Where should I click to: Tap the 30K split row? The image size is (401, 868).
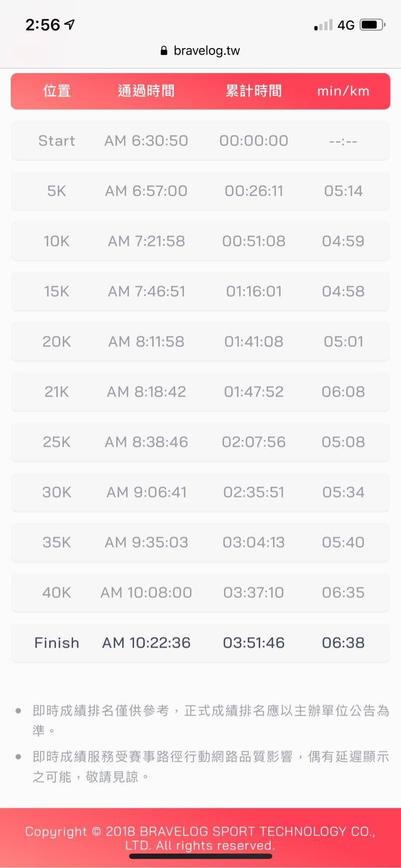point(200,492)
